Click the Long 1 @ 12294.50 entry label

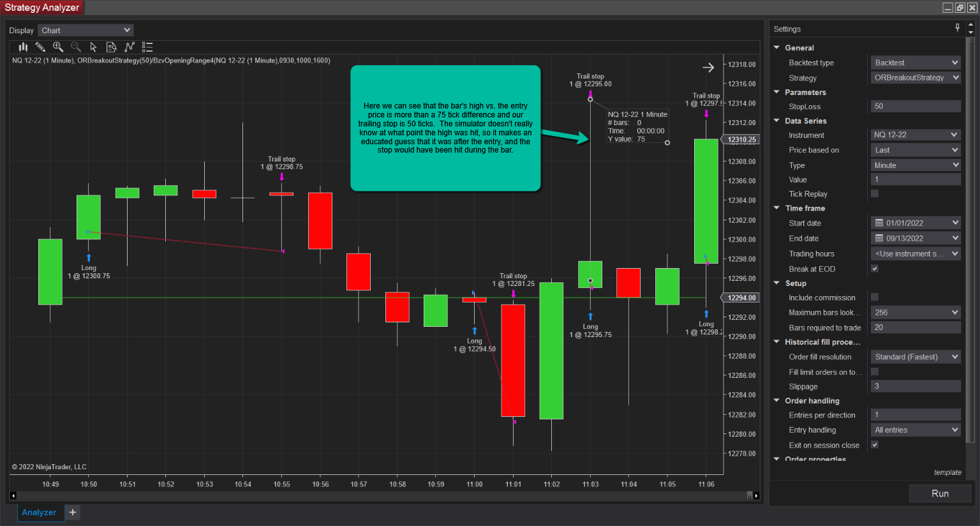[475, 345]
